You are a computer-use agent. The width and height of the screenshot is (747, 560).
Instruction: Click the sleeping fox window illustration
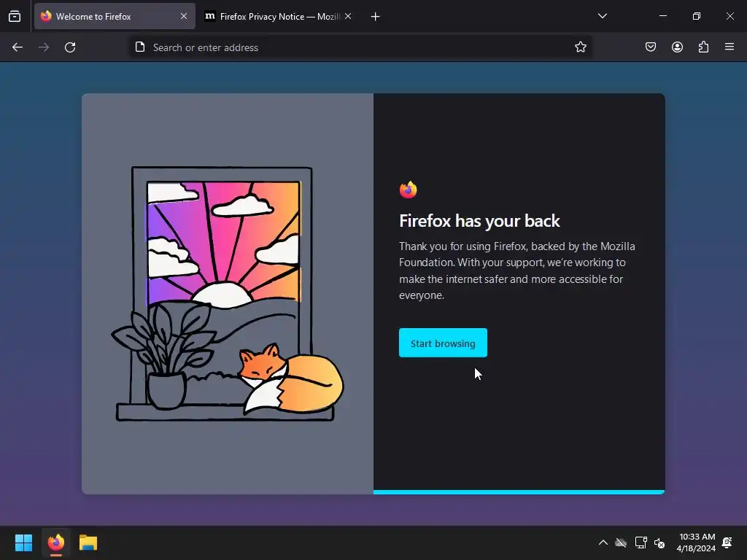(228, 294)
